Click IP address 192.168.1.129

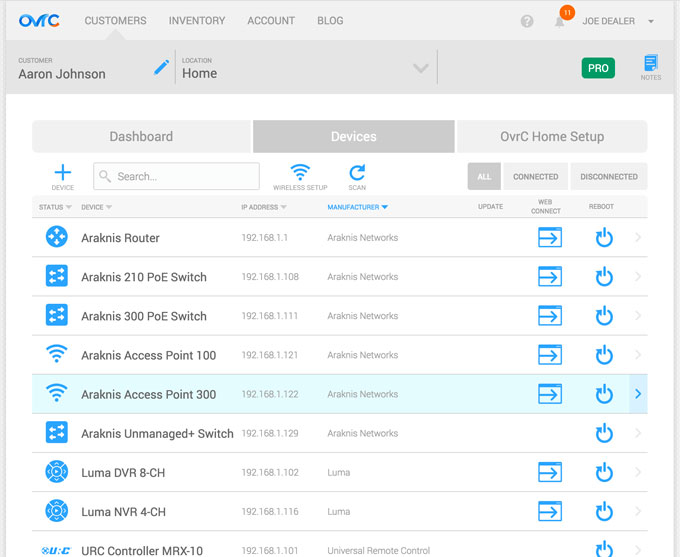270,433
